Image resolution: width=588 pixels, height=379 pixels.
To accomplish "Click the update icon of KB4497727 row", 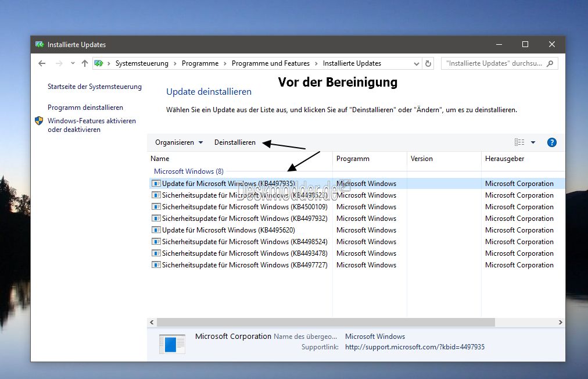I will tap(156, 265).
